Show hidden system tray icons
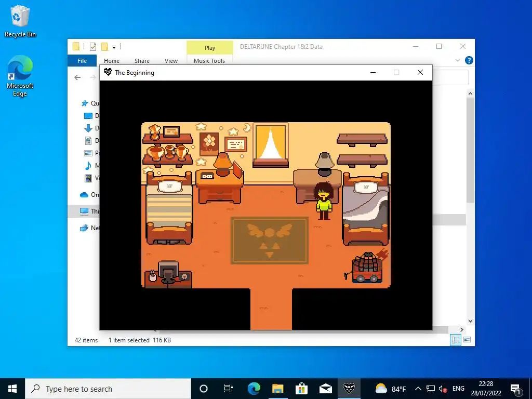This screenshot has width=532, height=399. coord(418,389)
